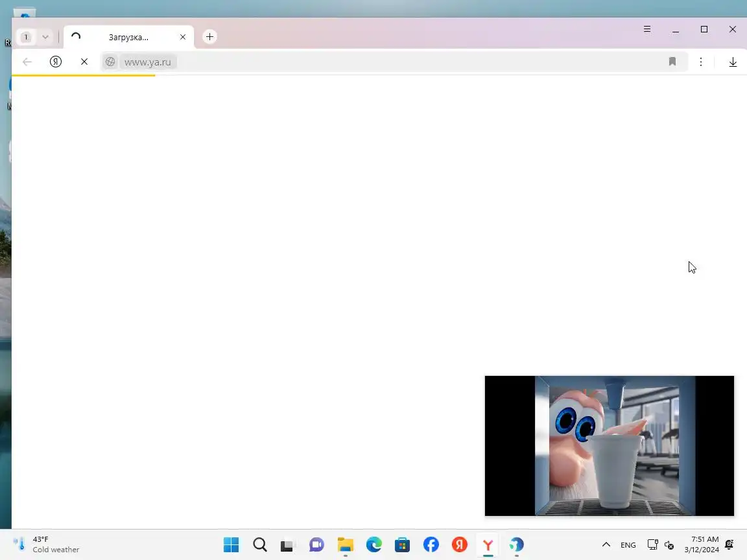Maximize the Yandex Browser window
The image size is (747, 560).
coord(704,29)
